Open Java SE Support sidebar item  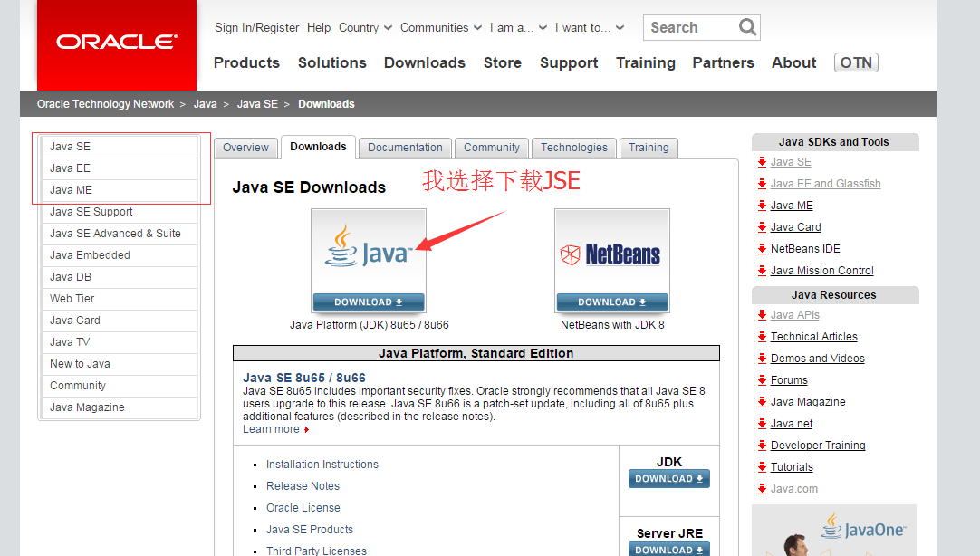[x=120, y=212]
